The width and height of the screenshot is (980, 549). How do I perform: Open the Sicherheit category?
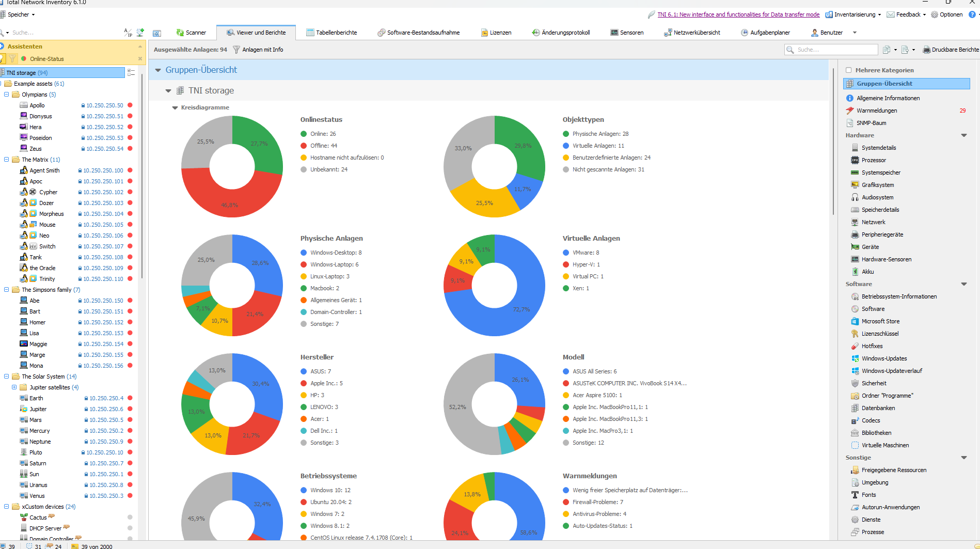point(874,383)
